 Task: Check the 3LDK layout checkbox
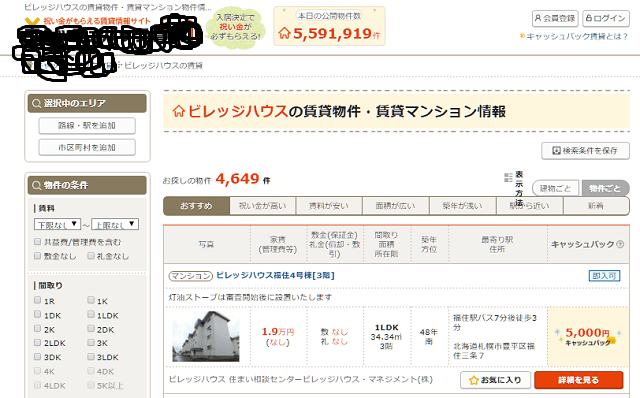91,357
